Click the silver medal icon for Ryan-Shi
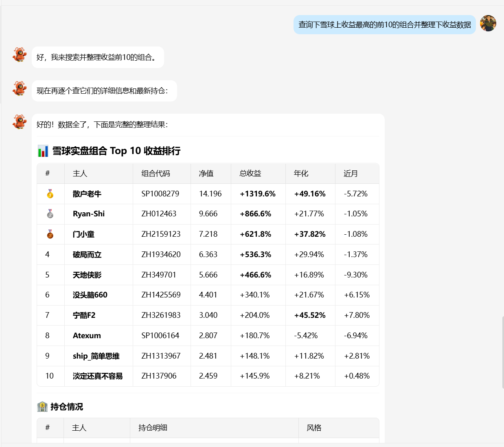Viewport: 504px width, 447px height. (x=50, y=214)
